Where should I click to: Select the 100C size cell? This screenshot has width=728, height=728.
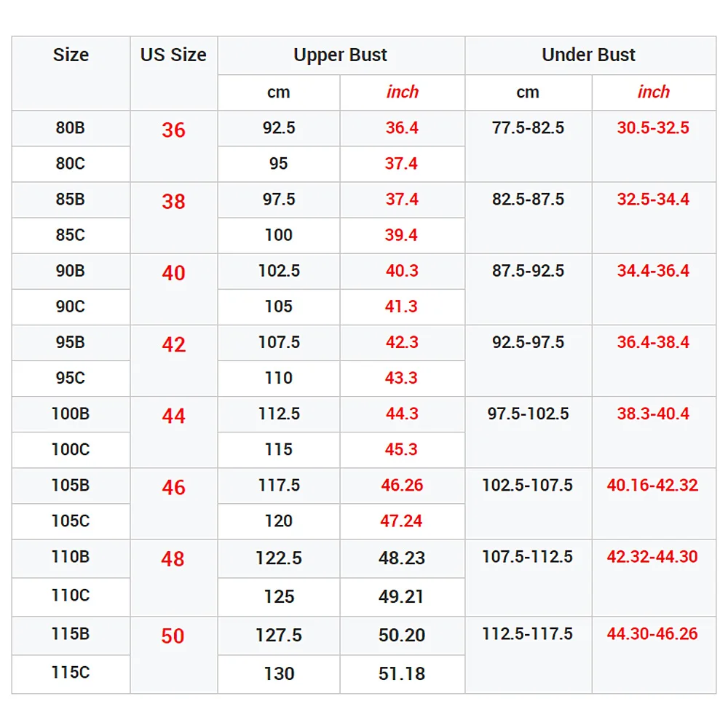click(71, 449)
